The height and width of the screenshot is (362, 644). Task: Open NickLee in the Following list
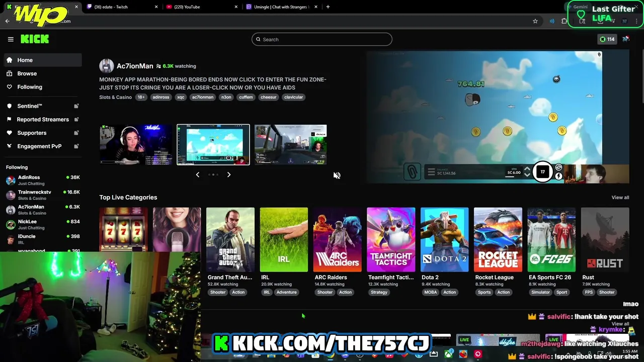point(43,224)
